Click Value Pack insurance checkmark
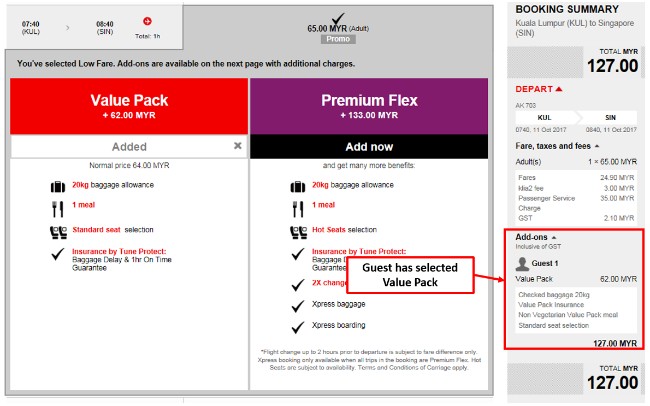This screenshot has width=650, height=406. (x=59, y=255)
